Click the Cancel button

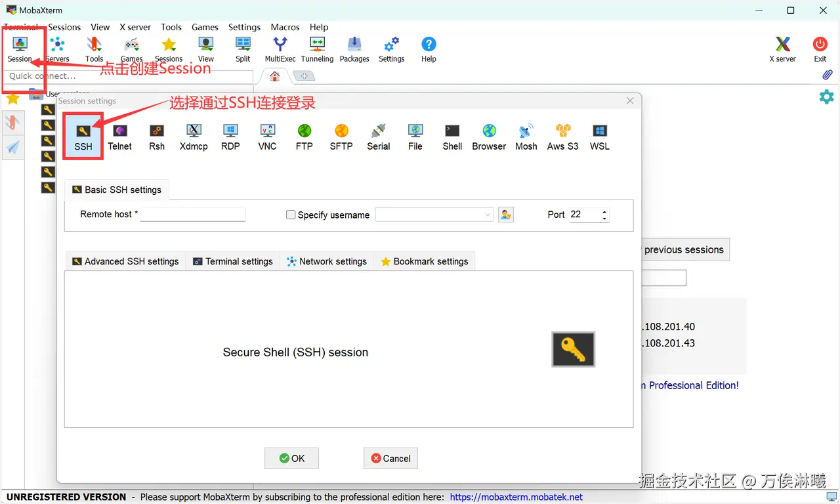[x=391, y=458]
